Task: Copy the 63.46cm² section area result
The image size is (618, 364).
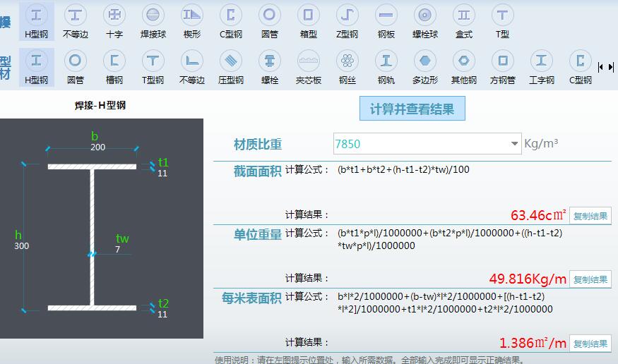Action: coord(590,216)
